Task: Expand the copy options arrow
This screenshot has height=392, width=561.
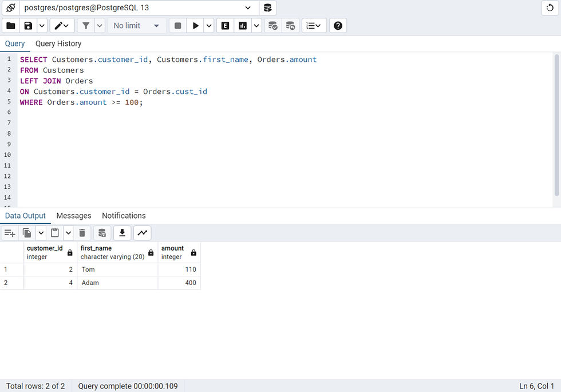Action: (x=41, y=233)
